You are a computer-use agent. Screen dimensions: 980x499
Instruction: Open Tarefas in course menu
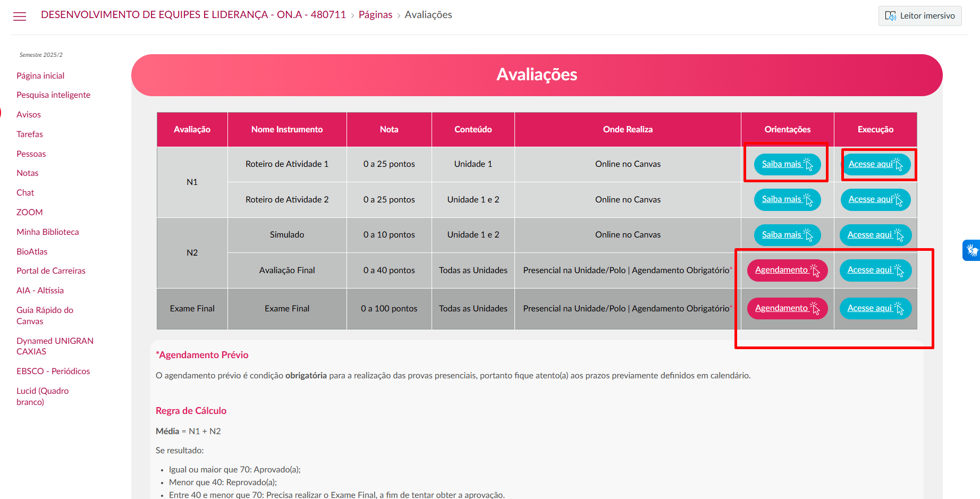[30, 134]
